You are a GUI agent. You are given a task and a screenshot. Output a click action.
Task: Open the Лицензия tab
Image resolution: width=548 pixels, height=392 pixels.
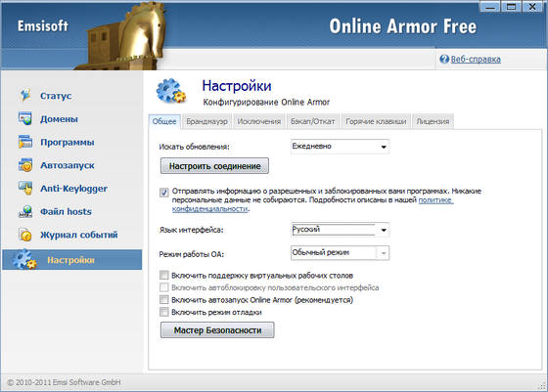click(x=433, y=121)
